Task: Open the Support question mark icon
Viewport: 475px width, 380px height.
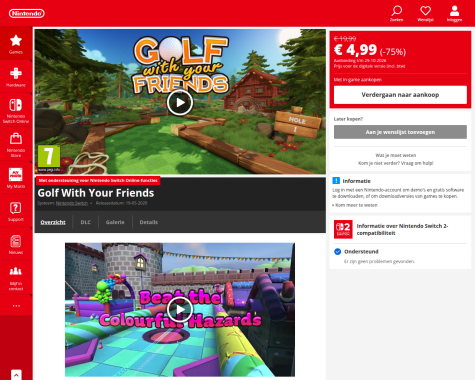Action: click(16, 208)
